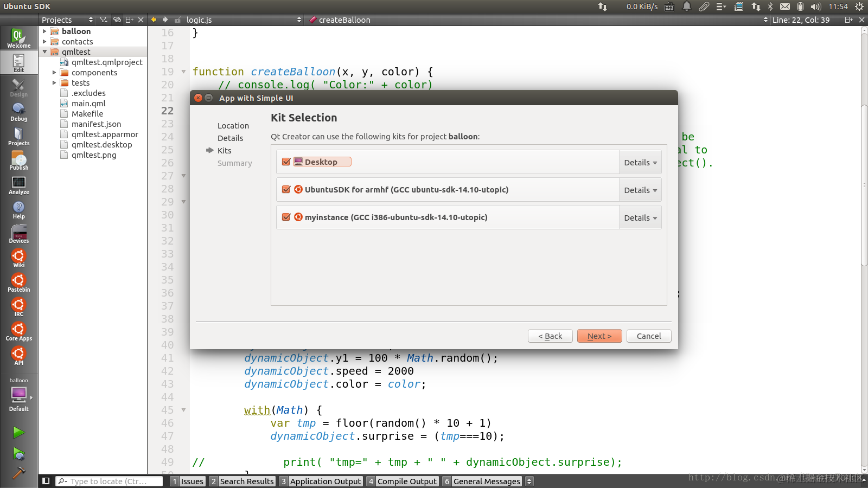Cancel the App with Simple UI wizard
Image resolution: width=868 pixels, height=488 pixels.
click(649, 336)
